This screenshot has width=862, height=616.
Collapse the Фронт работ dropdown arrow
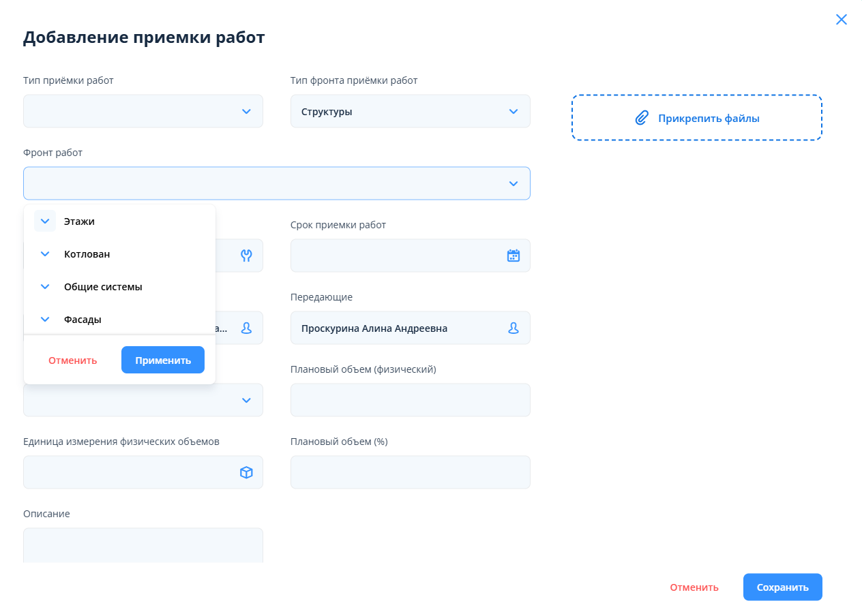tap(513, 183)
